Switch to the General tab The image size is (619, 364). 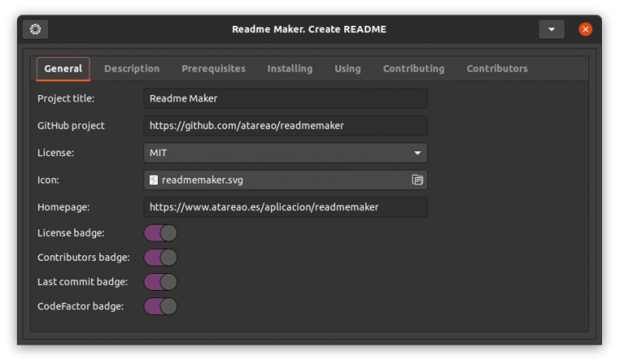63,68
